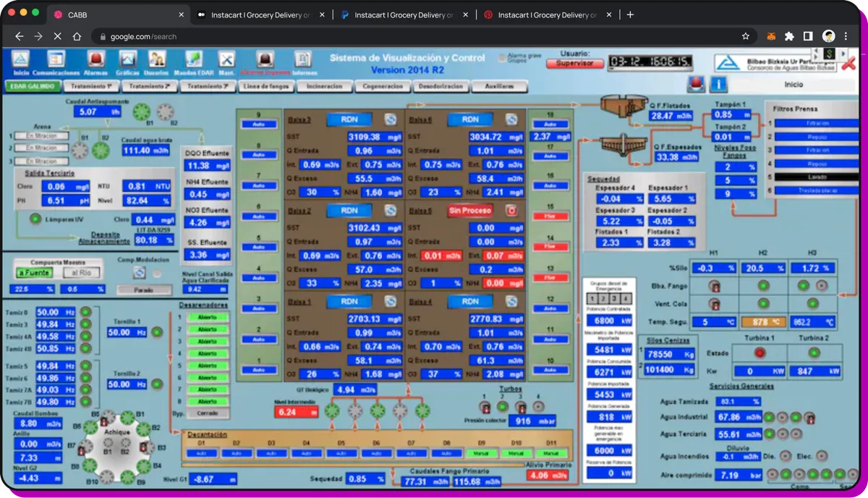Select the Gráficas charting icon
The height and width of the screenshot is (498, 868).
click(127, 59)
